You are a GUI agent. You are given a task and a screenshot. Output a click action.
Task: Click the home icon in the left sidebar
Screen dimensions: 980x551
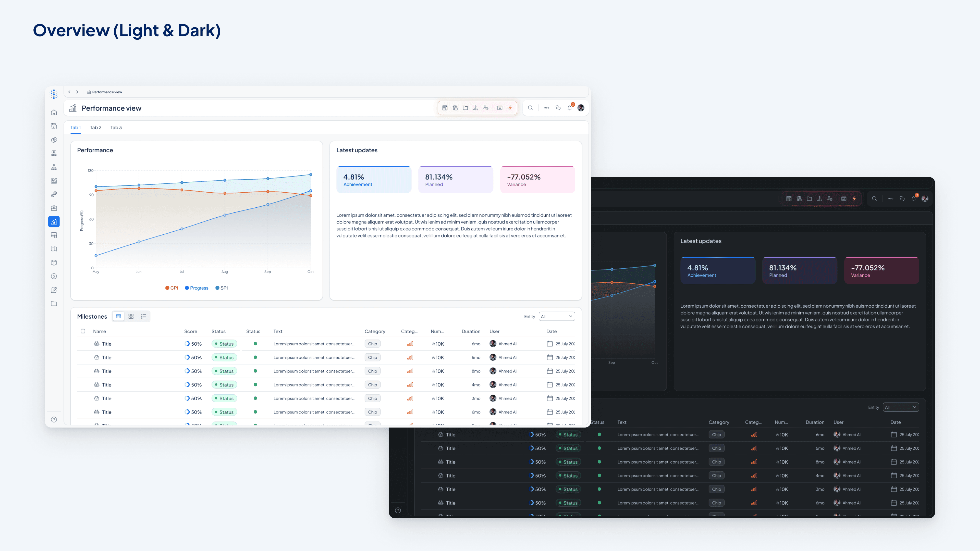tap(54, 112)
